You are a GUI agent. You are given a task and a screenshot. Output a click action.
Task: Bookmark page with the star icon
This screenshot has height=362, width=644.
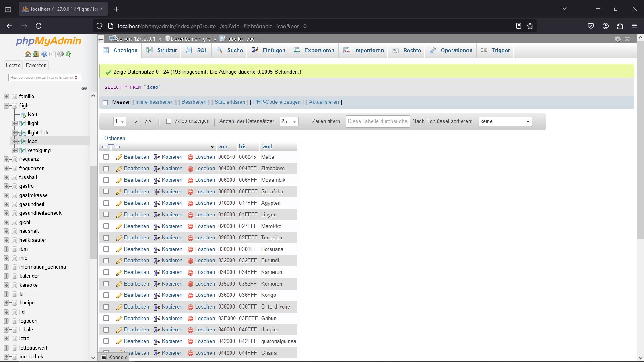(530, 26)
